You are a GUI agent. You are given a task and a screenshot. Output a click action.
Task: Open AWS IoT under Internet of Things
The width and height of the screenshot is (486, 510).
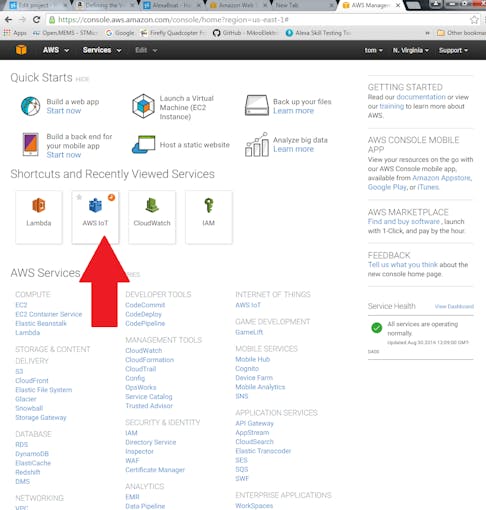pos(248,305)
